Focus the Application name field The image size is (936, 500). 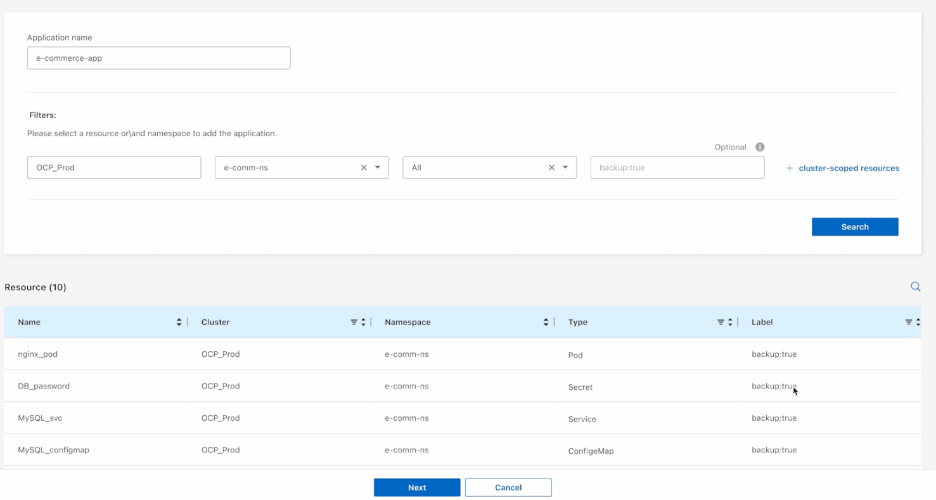point(158,58)
